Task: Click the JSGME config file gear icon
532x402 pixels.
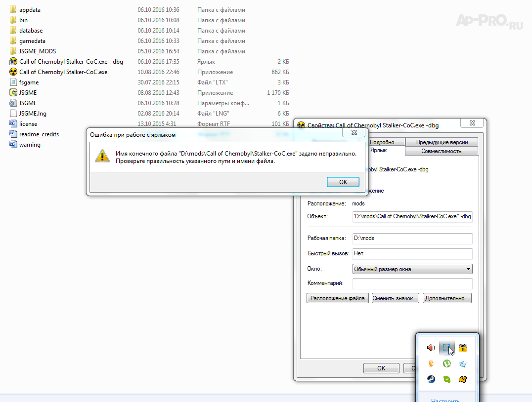Action: (x=13, y=103)
